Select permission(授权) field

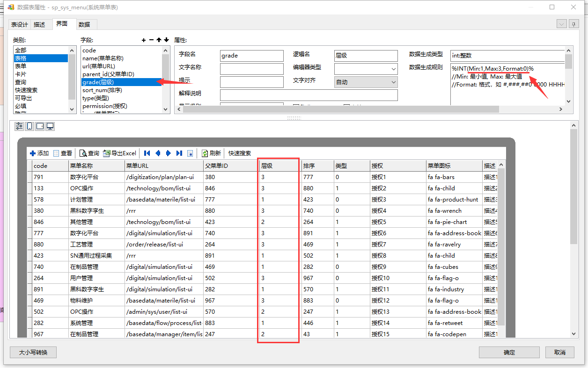click(x=121, y=106)
